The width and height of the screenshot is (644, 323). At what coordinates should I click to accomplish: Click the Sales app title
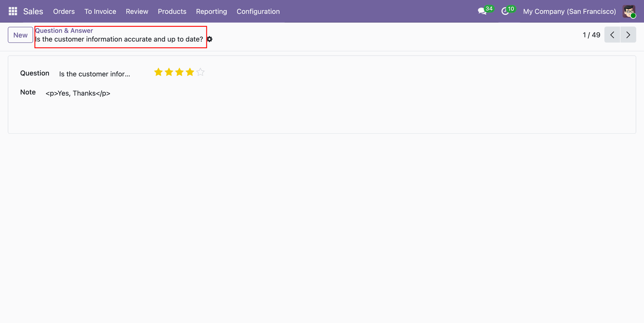(x=33, y=11)
